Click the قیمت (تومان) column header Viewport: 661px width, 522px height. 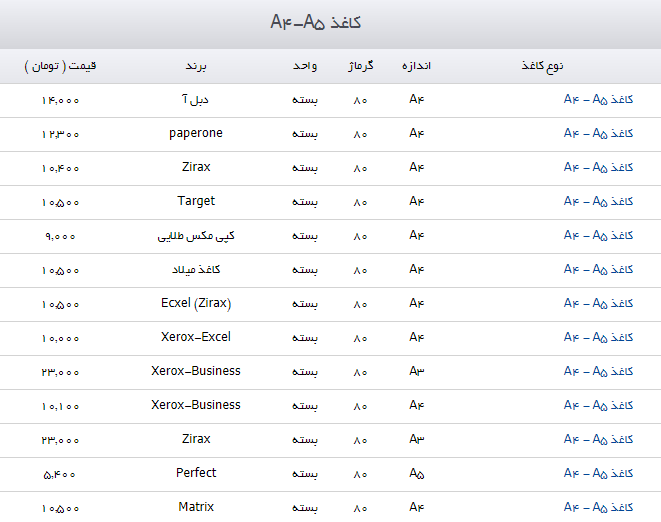point(61,66)
